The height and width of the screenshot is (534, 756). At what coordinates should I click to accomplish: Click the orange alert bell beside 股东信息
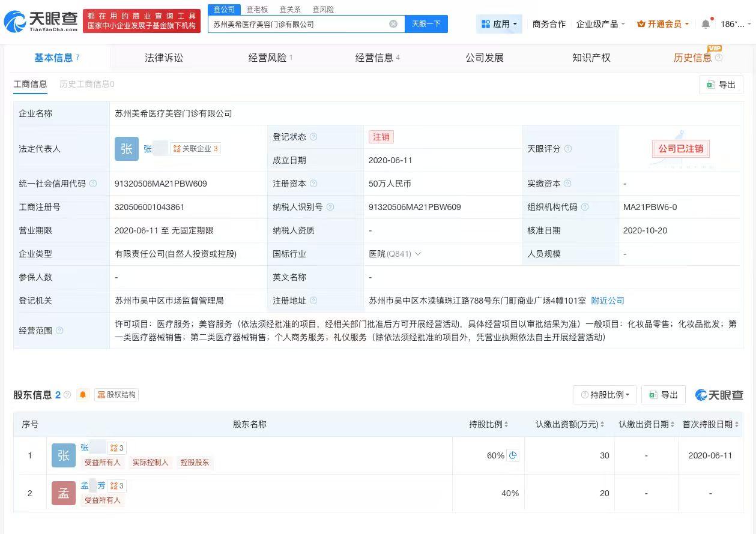pos(83,395)
